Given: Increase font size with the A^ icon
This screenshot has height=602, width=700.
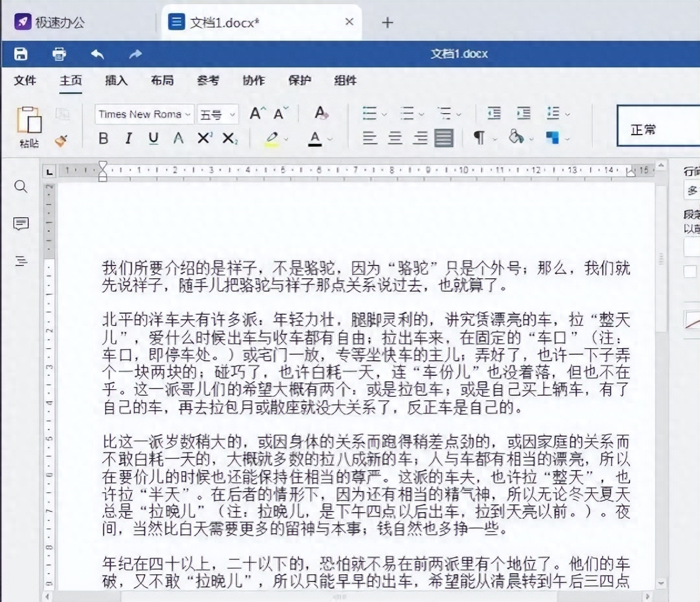Looking at the screenshot, I should click(x=257, y=114).
